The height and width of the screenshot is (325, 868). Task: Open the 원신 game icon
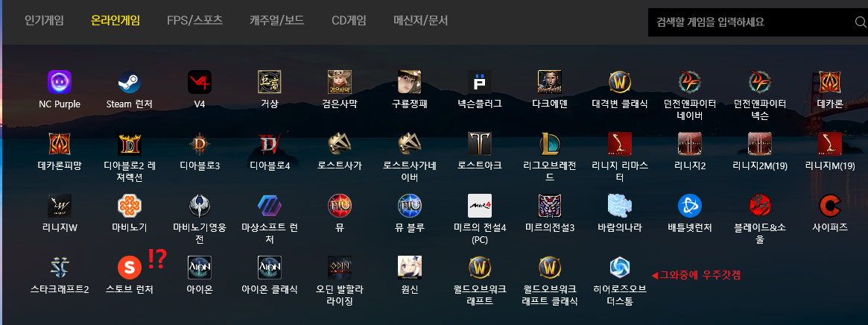pos(410,268)
